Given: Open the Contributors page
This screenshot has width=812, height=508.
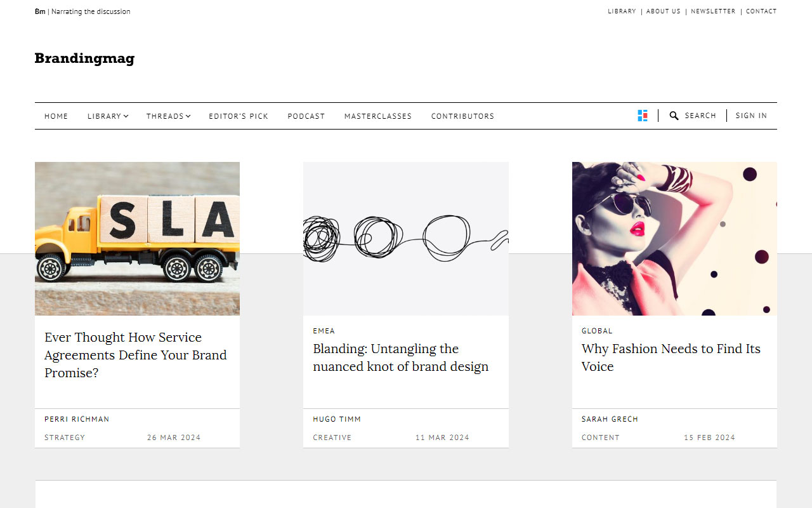Looking at the screenshot, I should (x=462, y=116).
